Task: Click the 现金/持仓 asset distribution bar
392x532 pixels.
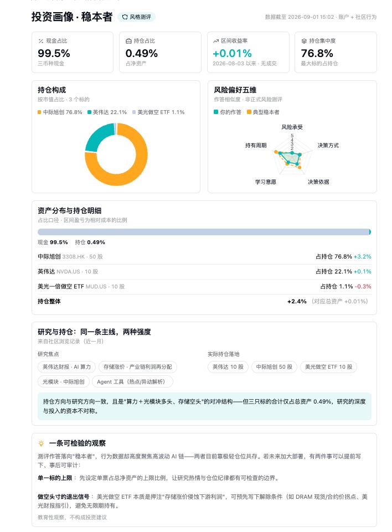Action: pos(204,232)
